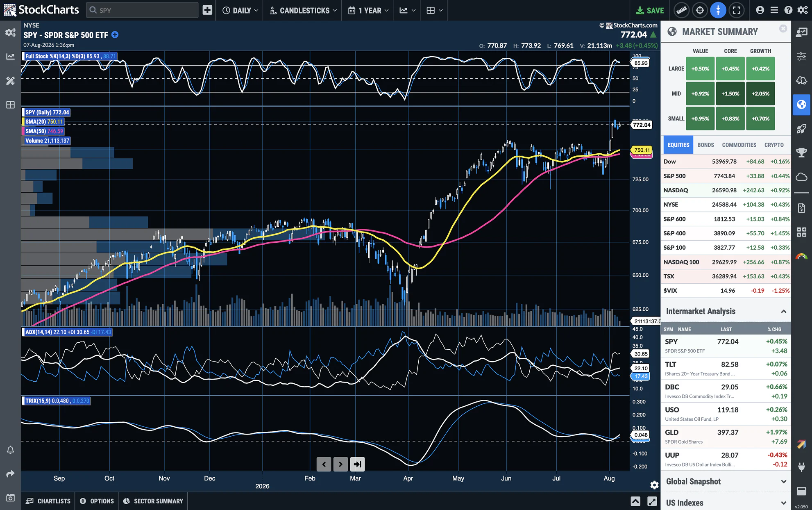Select the annotation drawing tools icon
Viewport: 812px width, 510px height.
[x=10, y=81]
